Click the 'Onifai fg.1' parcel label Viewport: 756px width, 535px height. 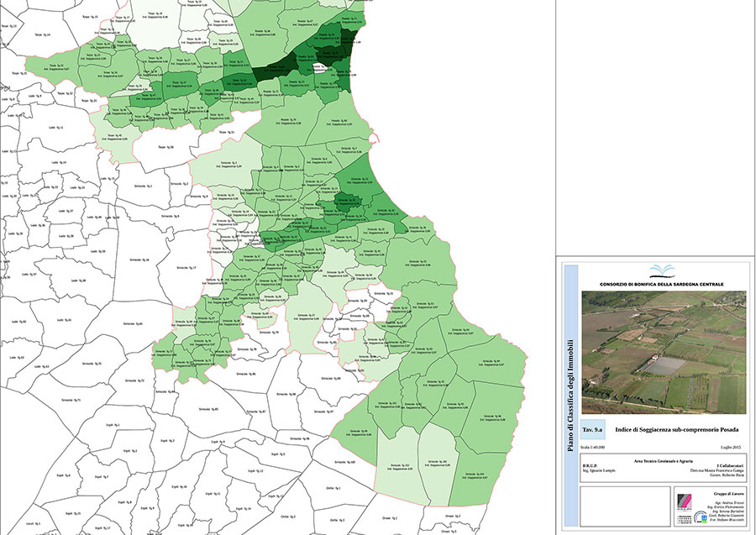333,488
